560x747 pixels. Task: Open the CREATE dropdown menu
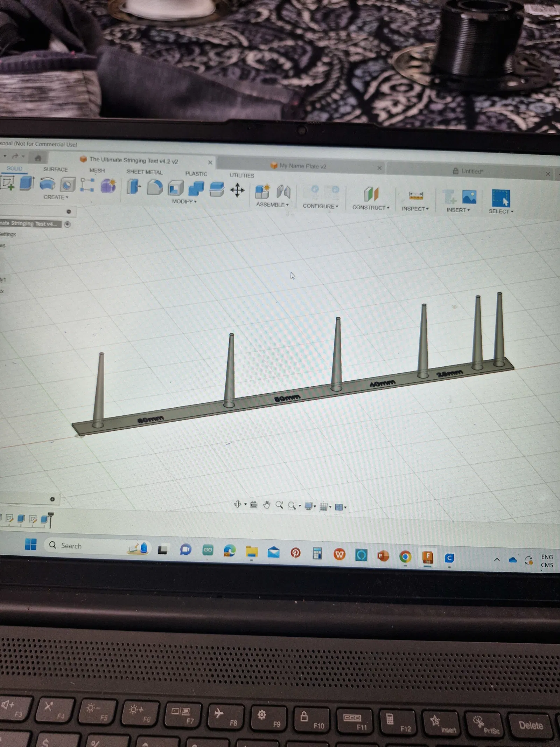(56, 197)
